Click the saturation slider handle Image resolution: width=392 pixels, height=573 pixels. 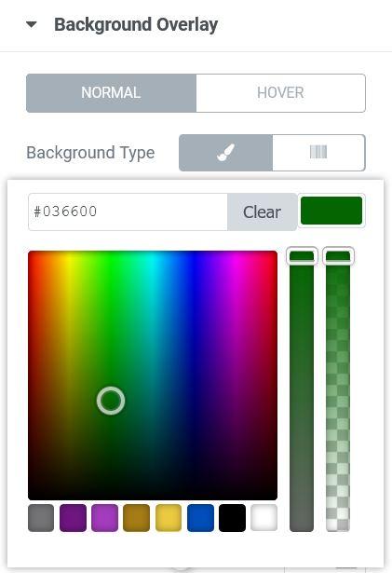point(302,256)
